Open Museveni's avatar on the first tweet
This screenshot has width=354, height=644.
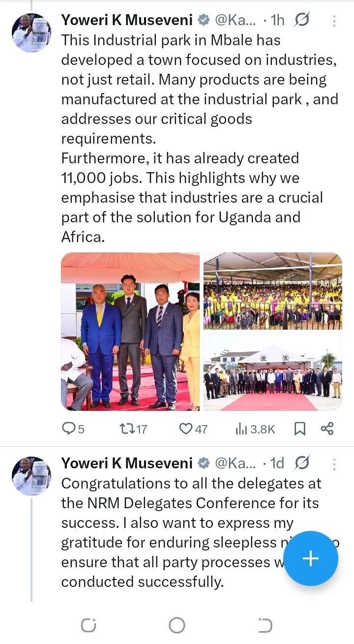coord(31,32)
